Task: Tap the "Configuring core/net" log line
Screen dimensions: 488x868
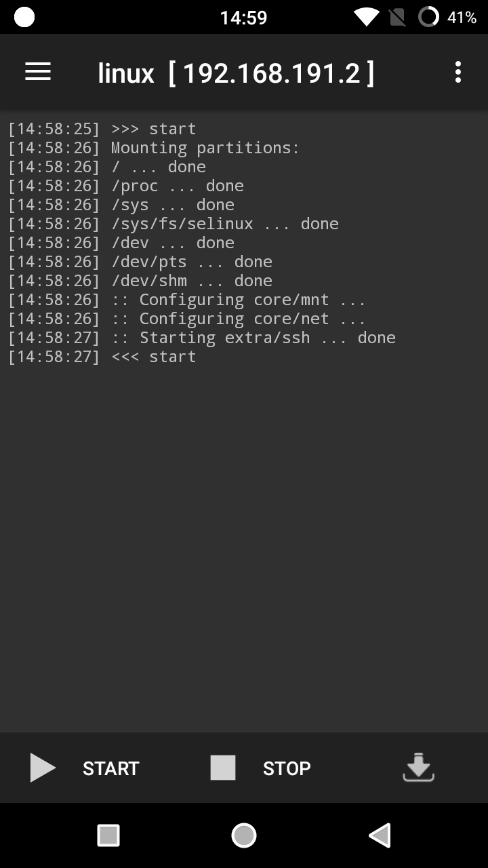Action: pyautogui.click(x=239, y=319)
